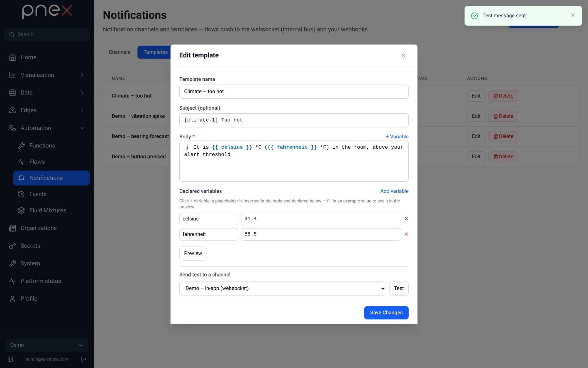Click the celsius example value 31.4 field
Viewport: 588px width, 368px height.
(321, 219)
